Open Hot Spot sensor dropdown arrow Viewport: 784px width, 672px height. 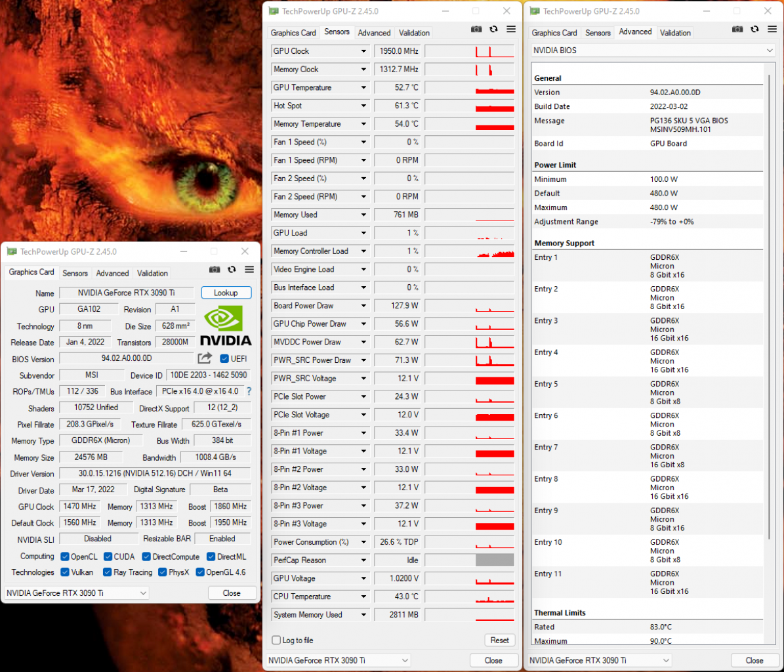363,106
